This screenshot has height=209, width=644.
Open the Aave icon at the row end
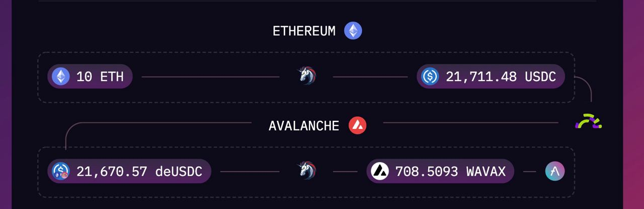[x=555, y=171]
